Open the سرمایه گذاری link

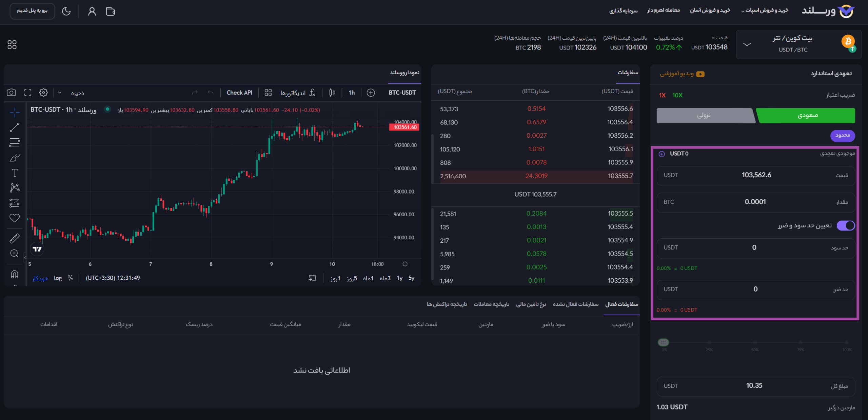[x=623, y=11]
